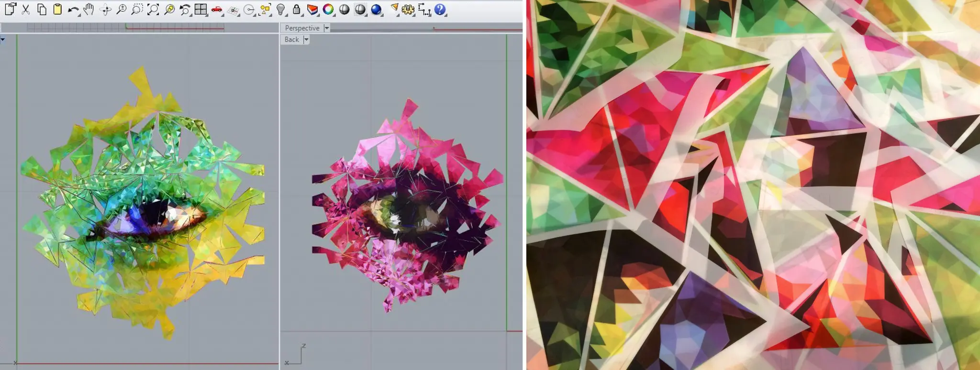Click the Shaded viewport sphere icon
This screenshot has height=370, width=980.
point(344,10)
